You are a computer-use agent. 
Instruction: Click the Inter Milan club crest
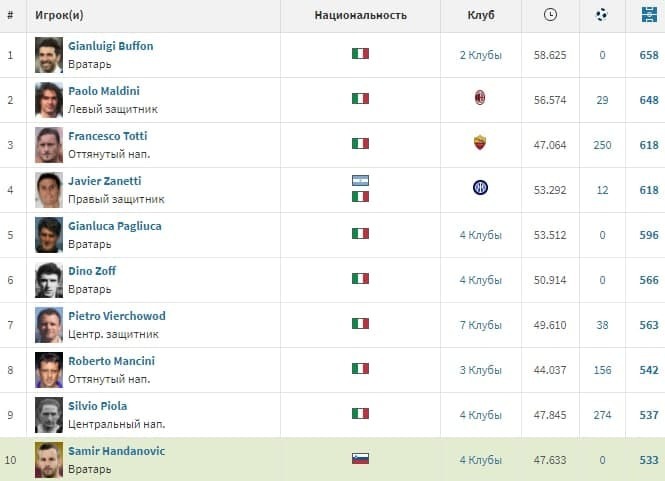click(480, 188)
